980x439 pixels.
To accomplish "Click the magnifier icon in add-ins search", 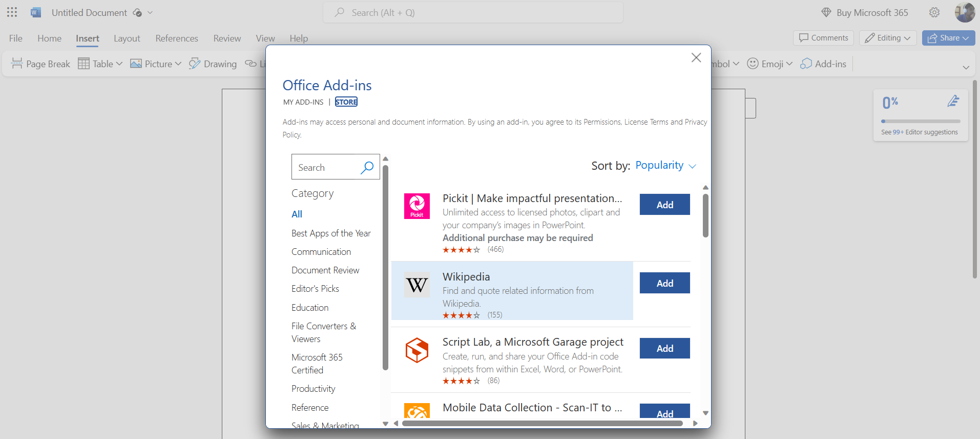I will tap(367, 168).
